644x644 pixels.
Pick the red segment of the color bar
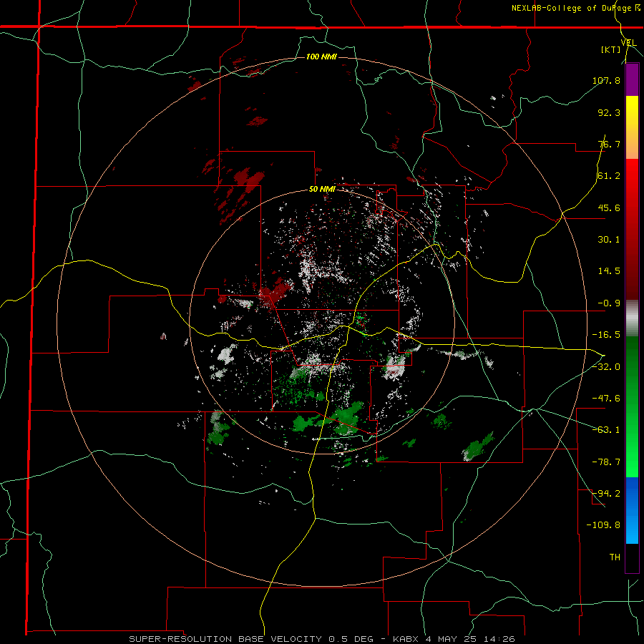pyautogui.click(x=632, y=229)
